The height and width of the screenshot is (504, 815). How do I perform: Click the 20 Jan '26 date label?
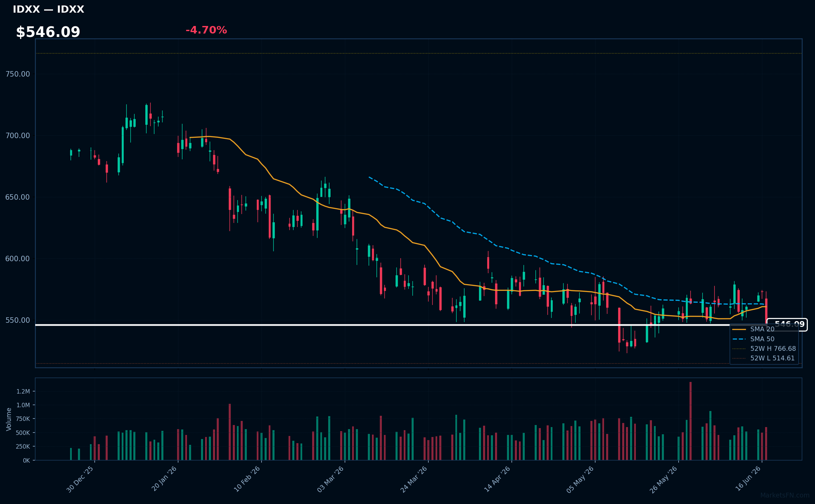point(164,479)
